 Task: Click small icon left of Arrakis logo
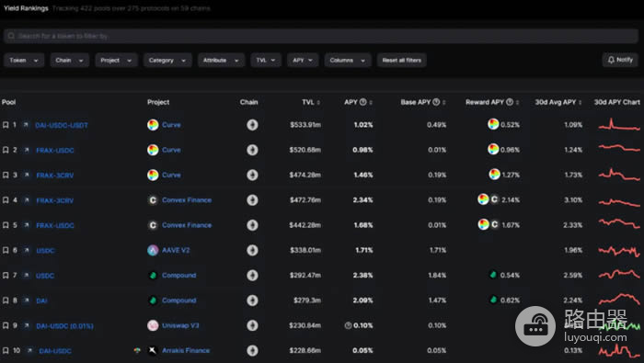[x=137, y=351]
